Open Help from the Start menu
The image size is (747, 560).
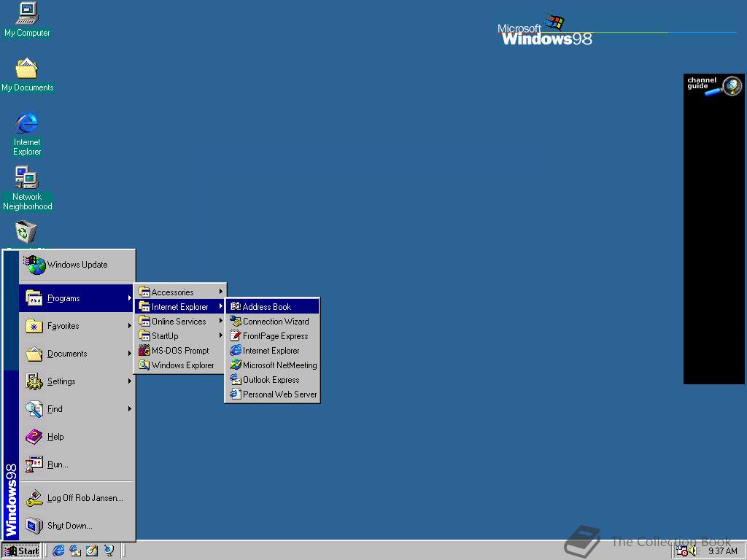[76, 437]
